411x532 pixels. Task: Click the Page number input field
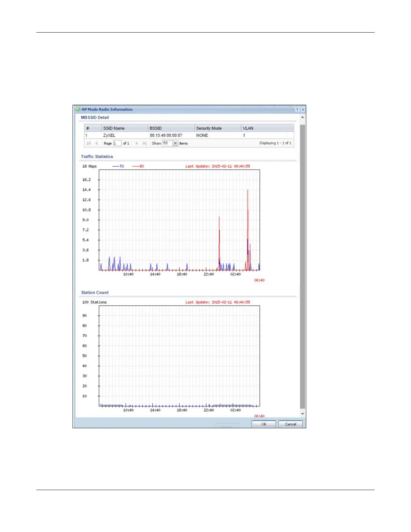pos(117,143)
